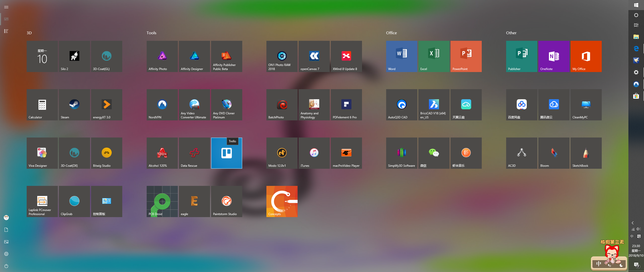
Task: Open the highlighted Trello tile
Action: click(226, 153)
